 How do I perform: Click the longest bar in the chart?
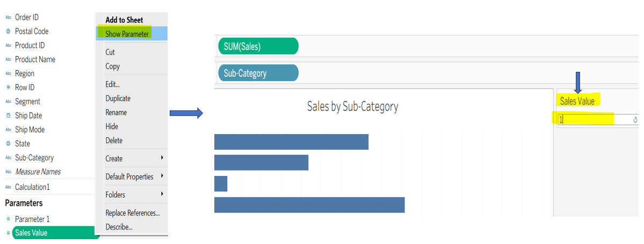pos(309,205)
